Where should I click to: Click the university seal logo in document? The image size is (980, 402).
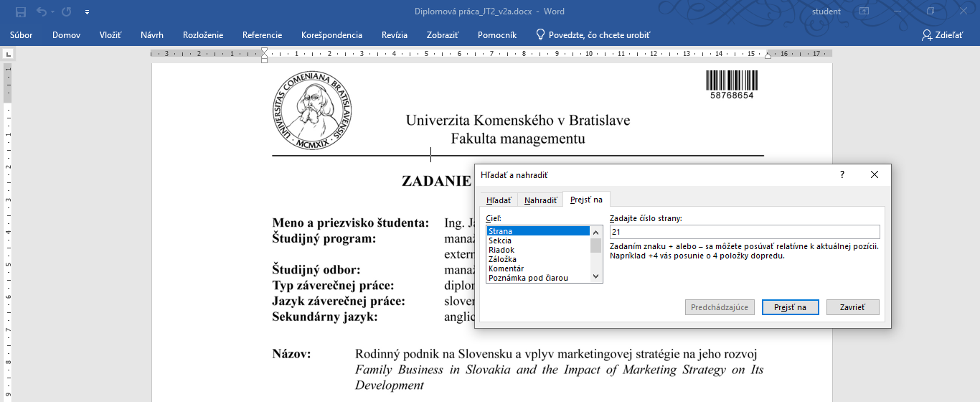pyautogui.click(x=313, y=109)
